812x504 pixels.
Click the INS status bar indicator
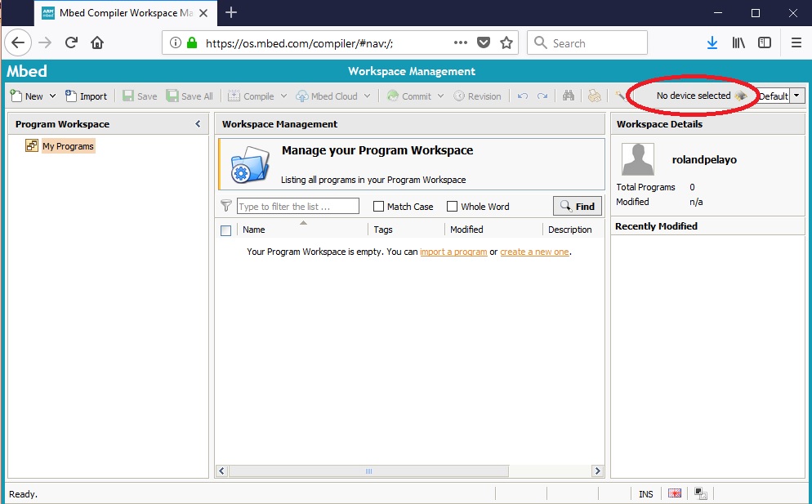(x=646, y=493)
